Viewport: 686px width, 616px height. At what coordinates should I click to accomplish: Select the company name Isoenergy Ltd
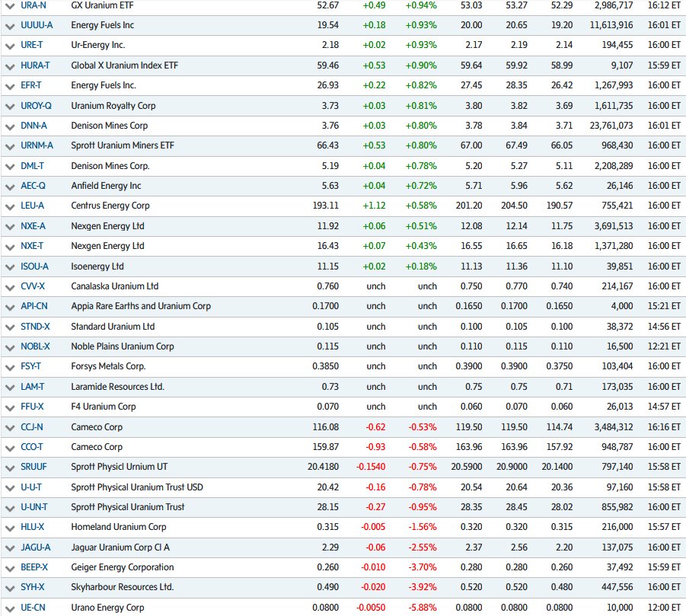[97, 267]
